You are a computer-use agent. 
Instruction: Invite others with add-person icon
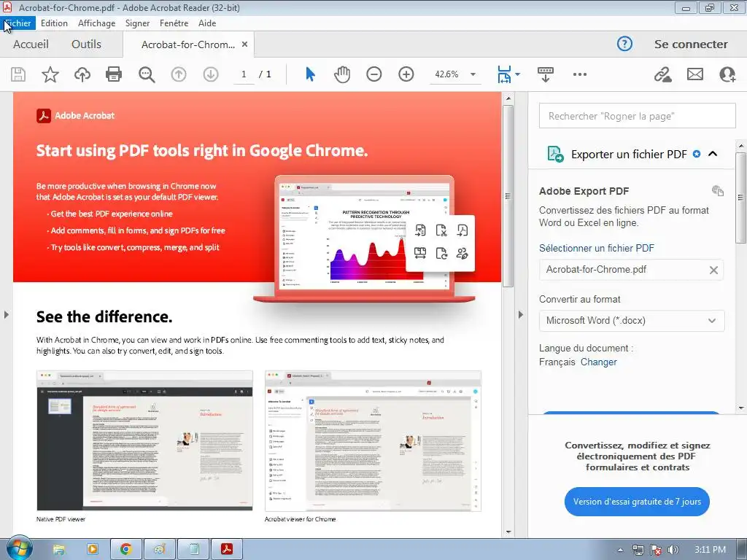[x=727, y=74]
